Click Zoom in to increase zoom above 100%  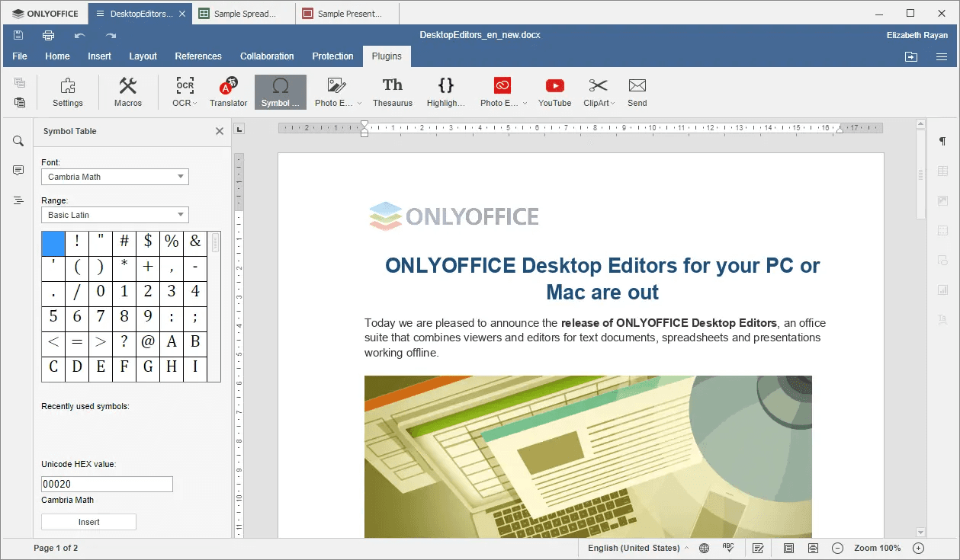[x=918, y=548]
